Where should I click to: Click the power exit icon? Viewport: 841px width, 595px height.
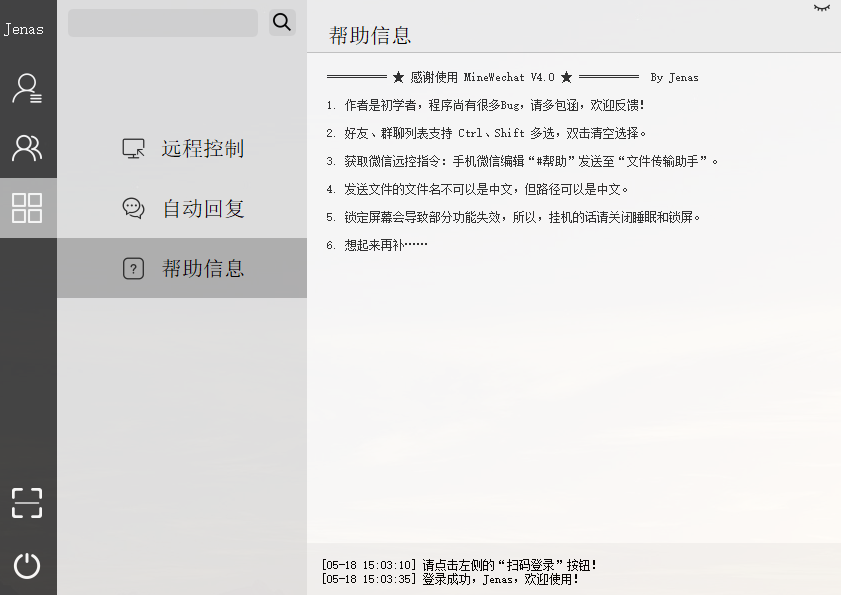pos(27,565)
